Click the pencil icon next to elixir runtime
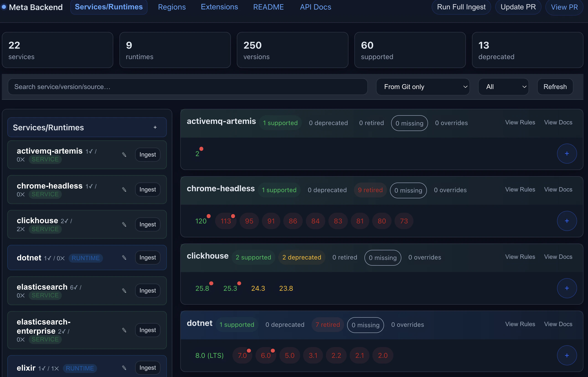This screenshot has height=377, width=588. [124, 367]
